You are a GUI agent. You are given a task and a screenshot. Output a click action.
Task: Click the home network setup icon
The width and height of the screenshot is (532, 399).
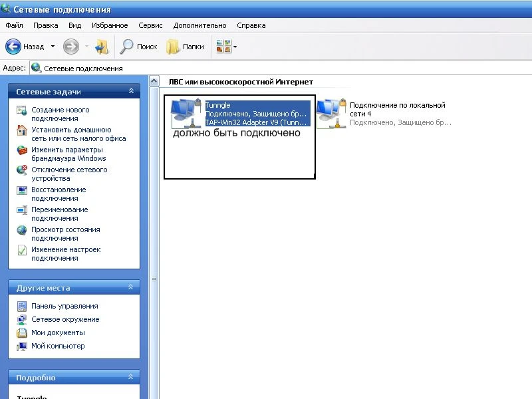point(22,130)
